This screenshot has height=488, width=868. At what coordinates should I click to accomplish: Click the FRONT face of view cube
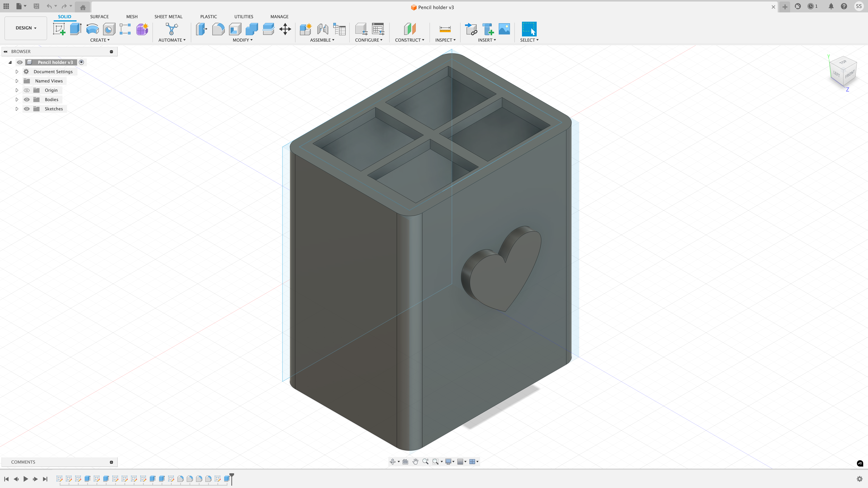849,74
